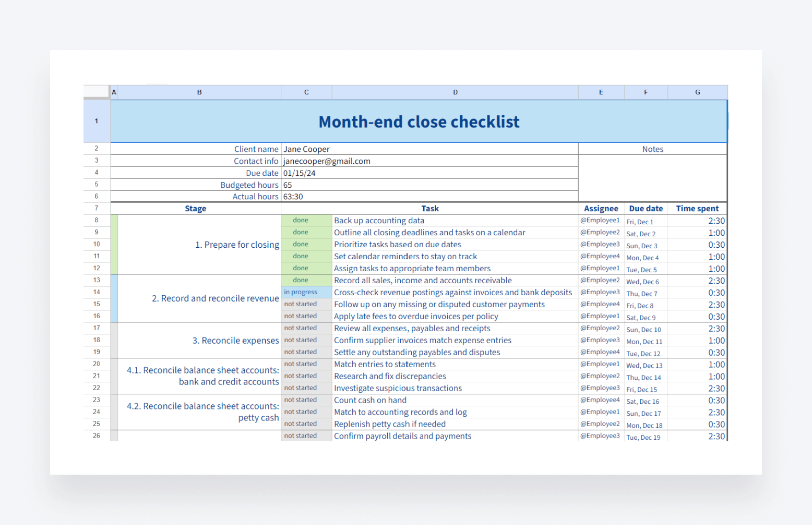
Task: Open status for Investigate suspicious transactions
Action: click(x=306, y=388)
